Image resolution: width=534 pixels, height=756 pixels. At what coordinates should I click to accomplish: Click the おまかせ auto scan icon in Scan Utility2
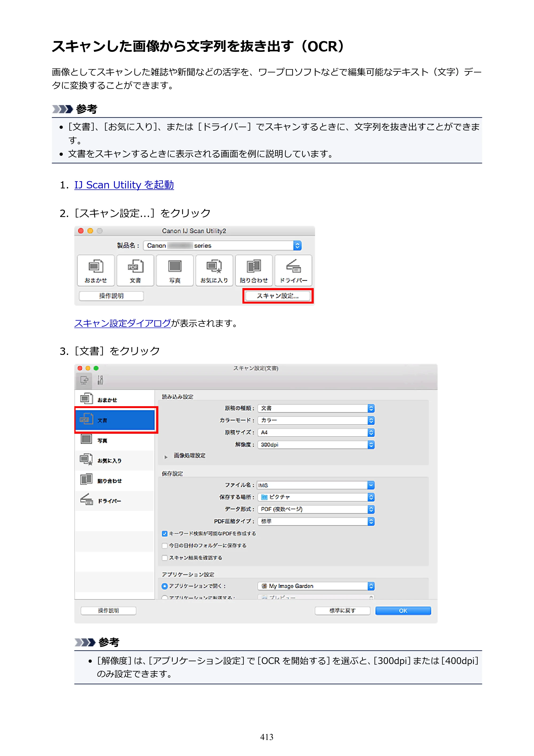(96, 270)
